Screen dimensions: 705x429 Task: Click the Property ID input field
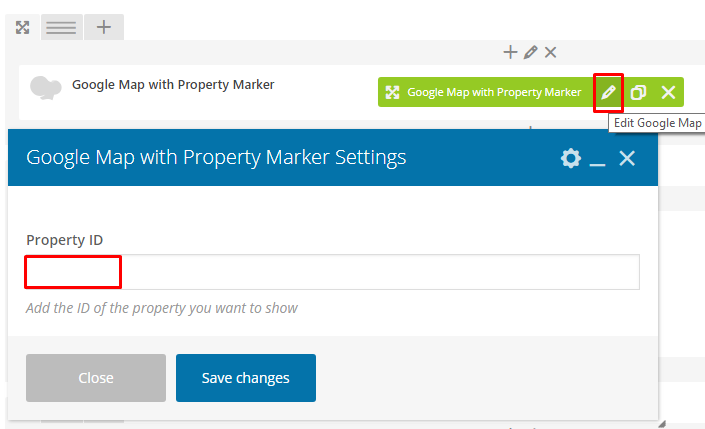click(333, 272)
